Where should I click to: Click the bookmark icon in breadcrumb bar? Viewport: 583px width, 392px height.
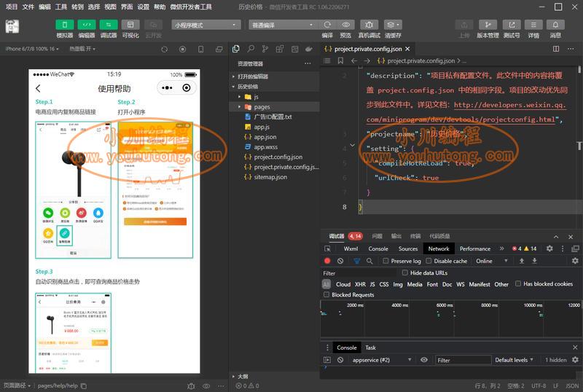click(x=340, y=60)
